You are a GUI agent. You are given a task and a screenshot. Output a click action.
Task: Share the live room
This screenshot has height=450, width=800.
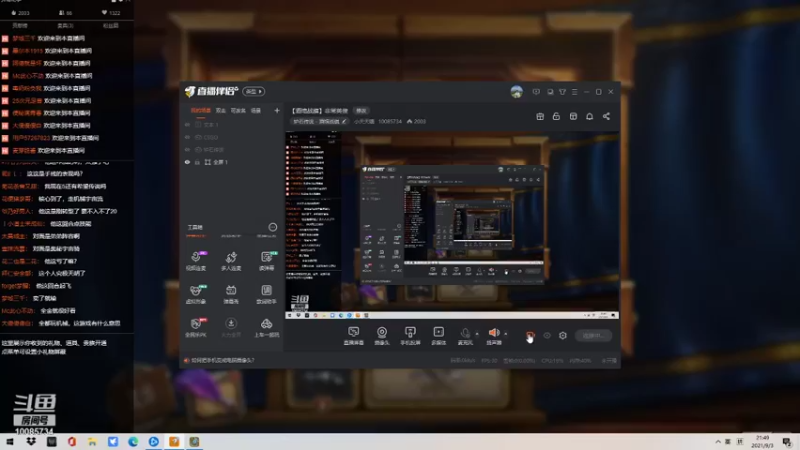tap(606, 116)
